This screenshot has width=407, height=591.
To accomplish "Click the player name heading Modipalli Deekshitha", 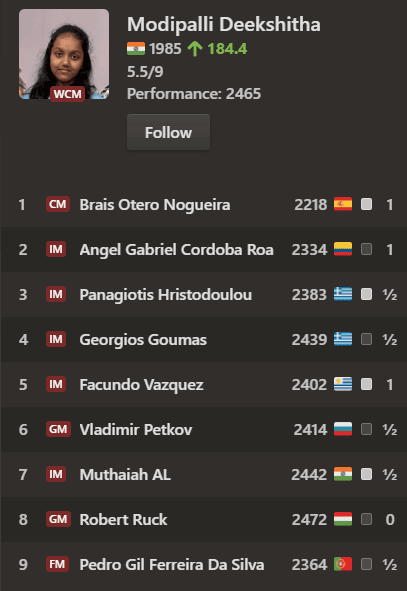I will [224, 25].
